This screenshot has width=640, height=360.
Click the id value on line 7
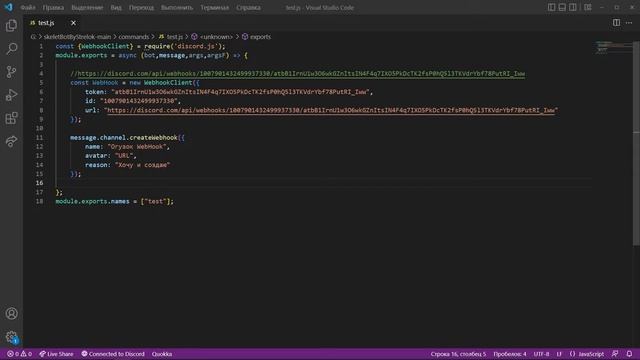139,101
